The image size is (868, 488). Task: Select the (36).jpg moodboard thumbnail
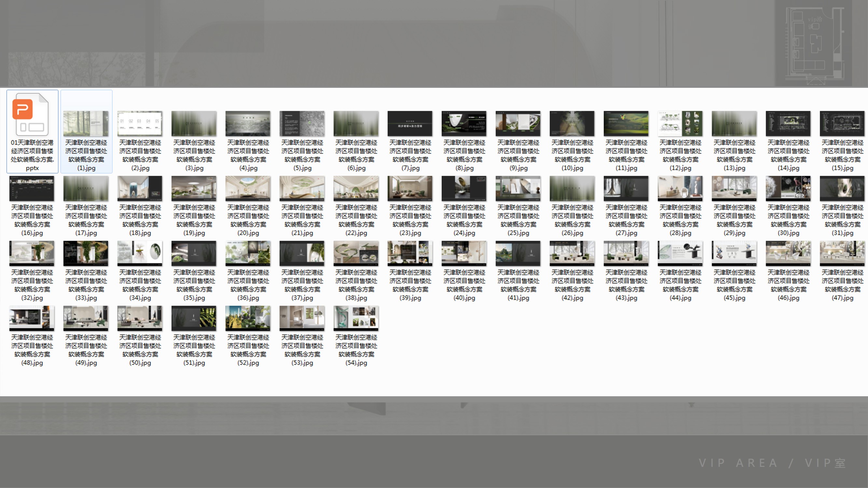coord(248,253)
